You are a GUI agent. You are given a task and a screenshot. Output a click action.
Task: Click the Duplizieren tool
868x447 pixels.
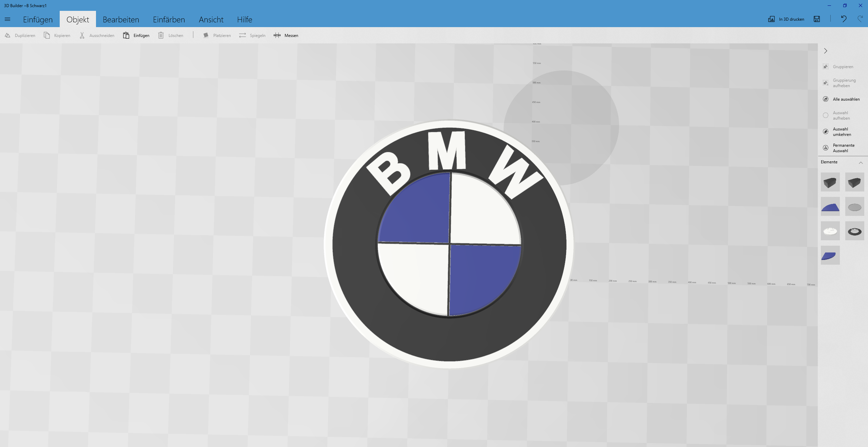coord(20,35)
